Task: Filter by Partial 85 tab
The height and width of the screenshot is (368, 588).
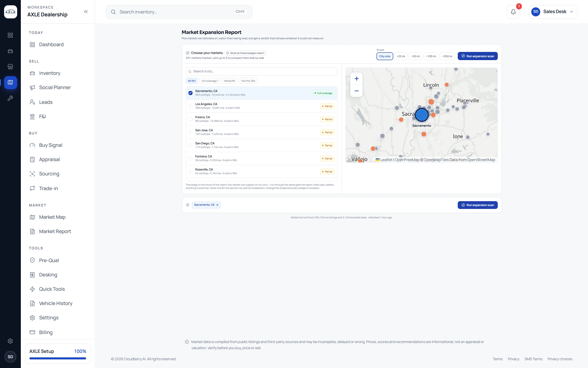Action: [x=230, y=81]
